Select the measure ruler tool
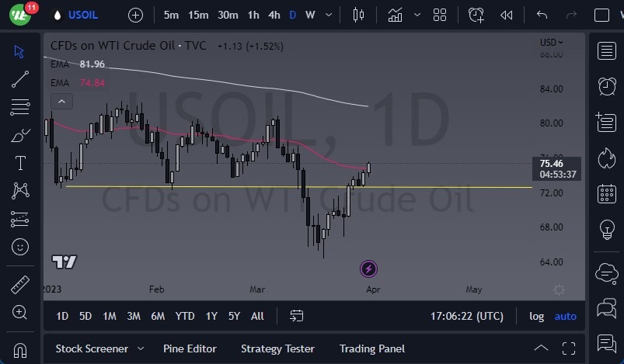Screen dimensions: 624x364 point(20,284)
